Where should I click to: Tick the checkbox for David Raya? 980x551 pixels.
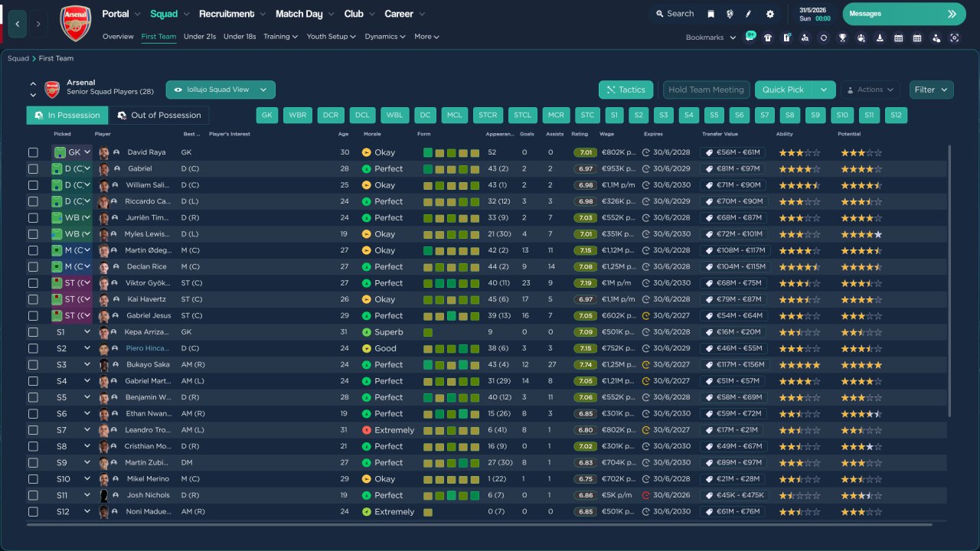click(x=33, y=152)
